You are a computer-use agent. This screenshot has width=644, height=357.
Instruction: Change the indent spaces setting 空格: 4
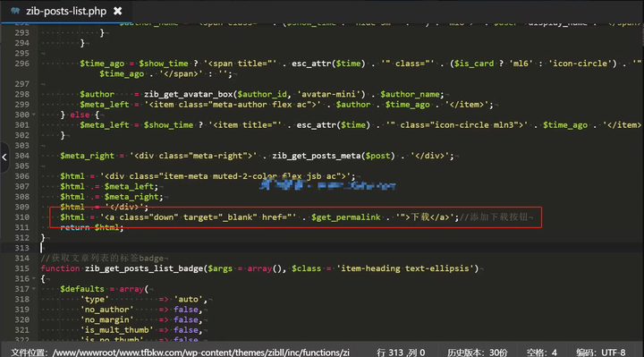[542, 353]
